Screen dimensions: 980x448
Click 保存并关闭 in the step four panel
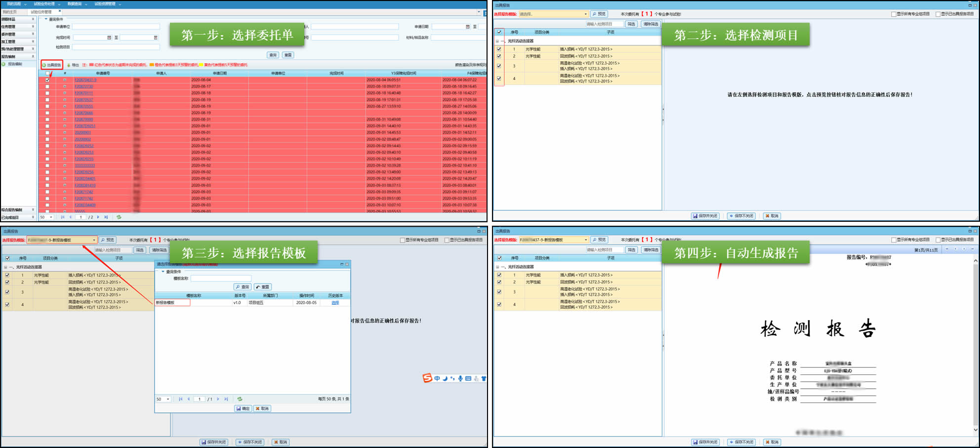pos(705,442)
